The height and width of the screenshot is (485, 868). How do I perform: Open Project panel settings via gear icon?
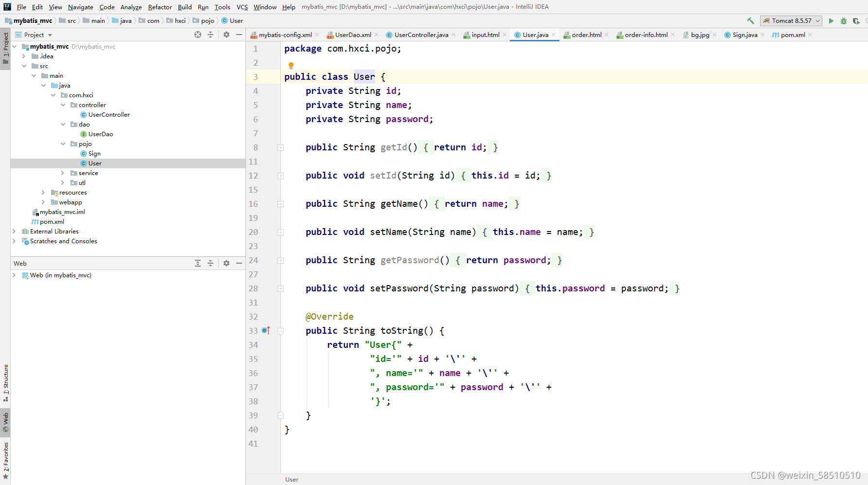[226, 34]
